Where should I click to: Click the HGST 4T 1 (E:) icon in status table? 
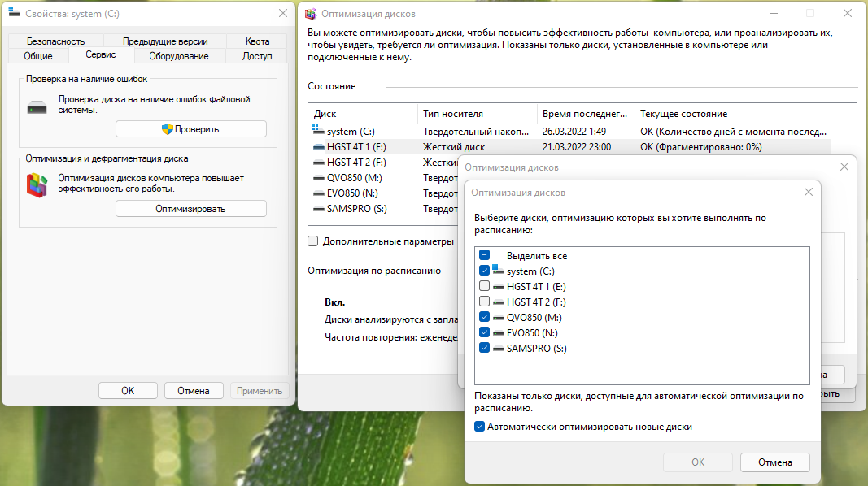318,147
